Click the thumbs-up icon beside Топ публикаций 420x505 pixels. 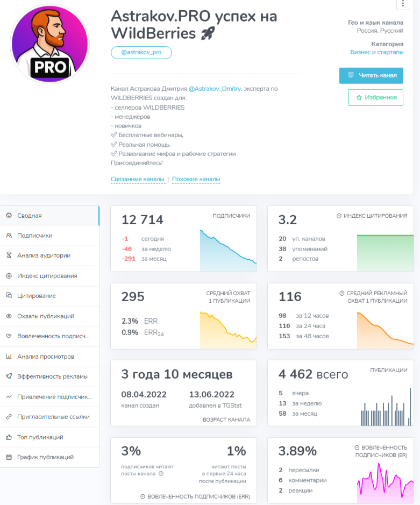click(9, 437)
